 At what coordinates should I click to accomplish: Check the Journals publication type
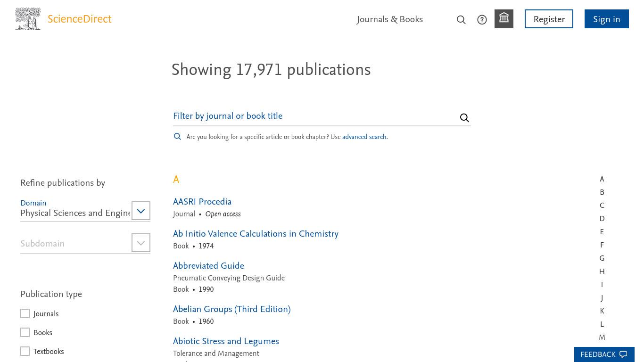[x=25, y=313]
